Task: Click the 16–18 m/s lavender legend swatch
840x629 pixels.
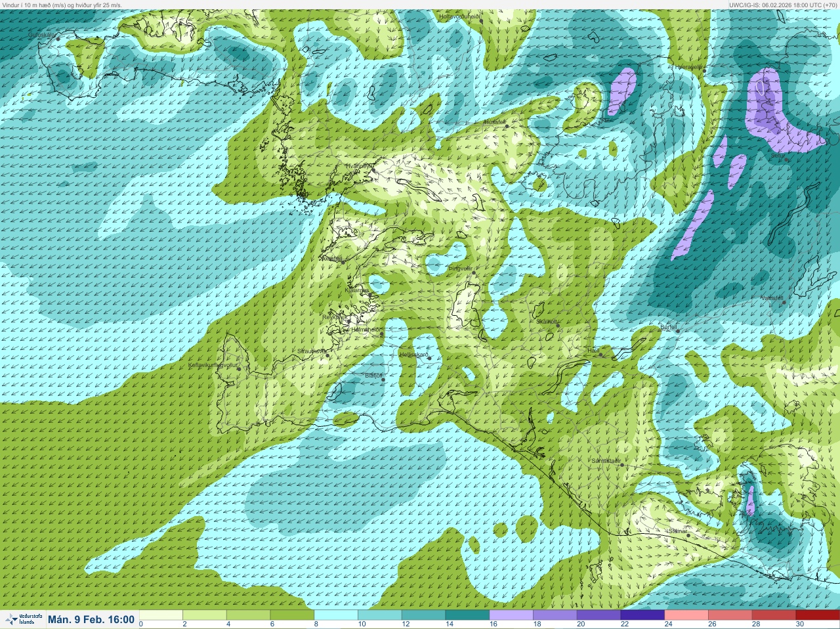Action: pyautogui.click(x=511, y=615)
